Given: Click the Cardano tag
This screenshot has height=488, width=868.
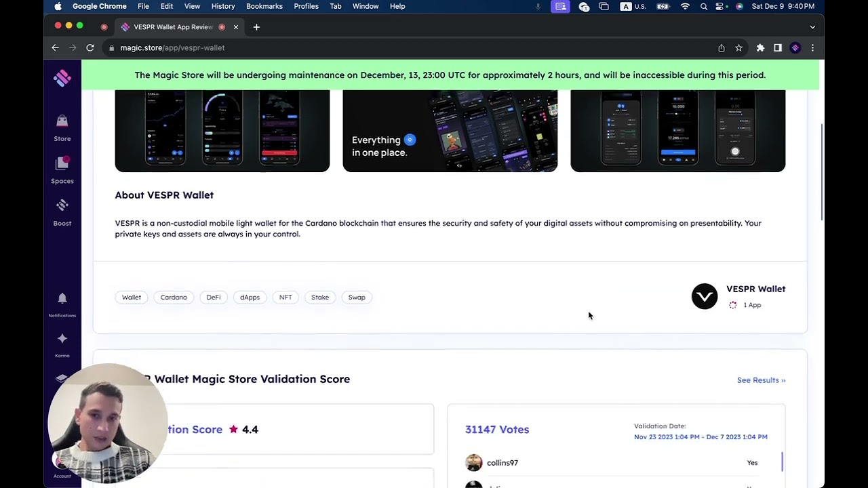Looking at the screenshot, I should (x=174, y=297).
